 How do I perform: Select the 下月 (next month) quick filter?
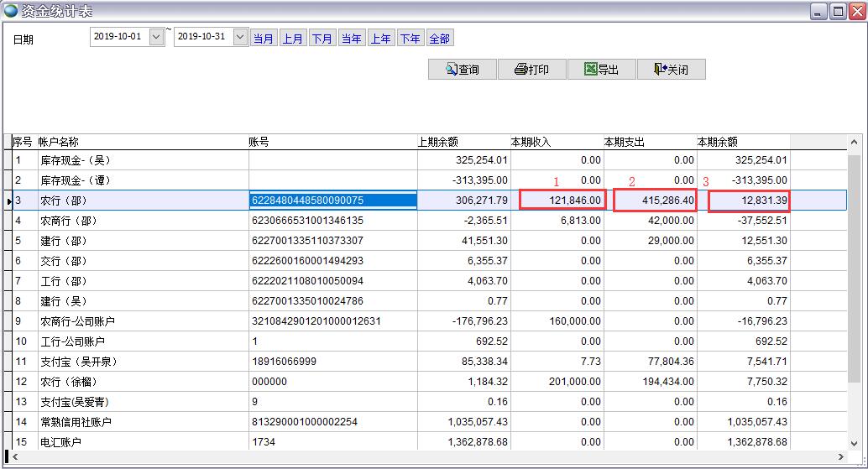point(322,39)
